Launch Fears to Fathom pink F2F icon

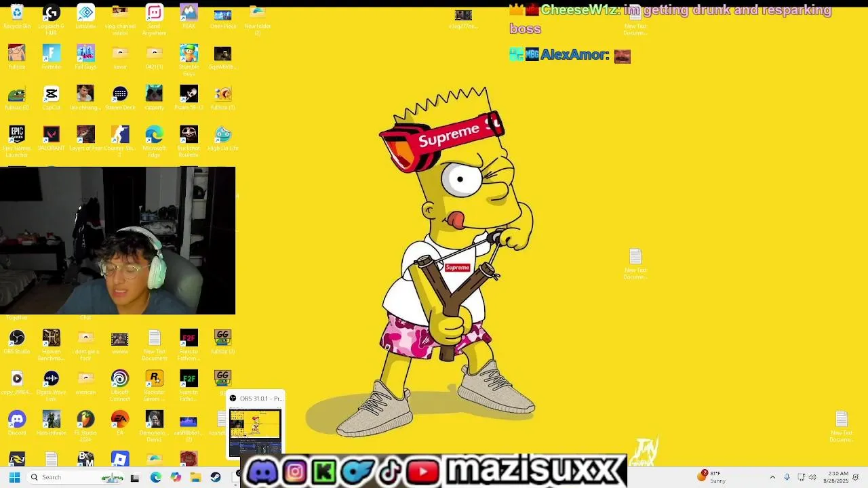pos(189,344)
